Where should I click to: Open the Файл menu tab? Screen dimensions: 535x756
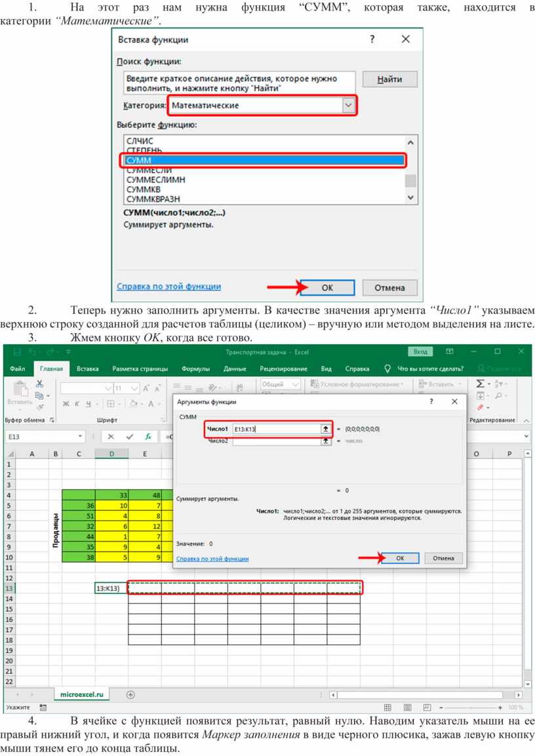(17, 368)
